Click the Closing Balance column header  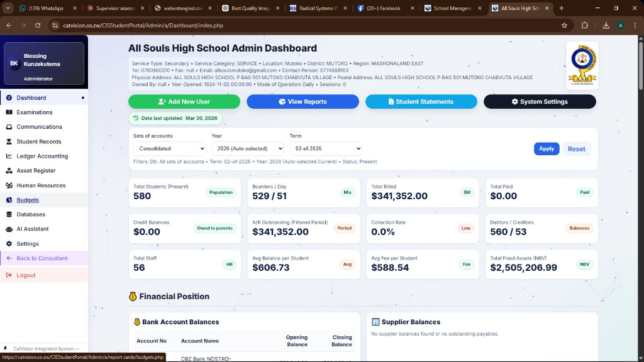click(341, 341)
